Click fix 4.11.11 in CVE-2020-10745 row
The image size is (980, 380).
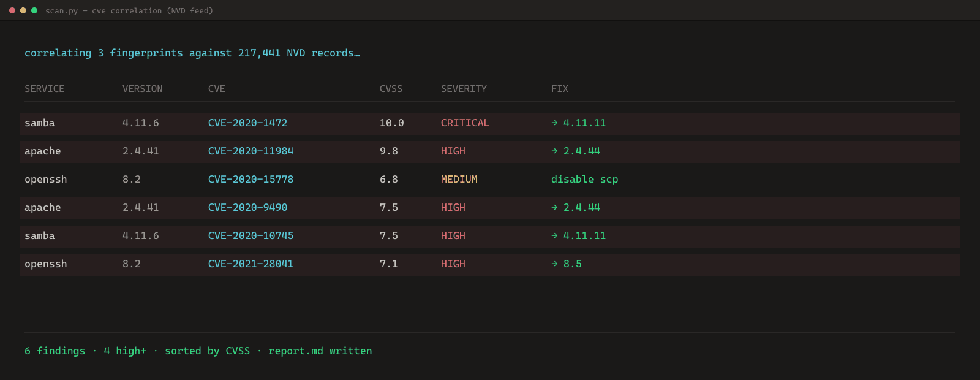tap(579, 236)
